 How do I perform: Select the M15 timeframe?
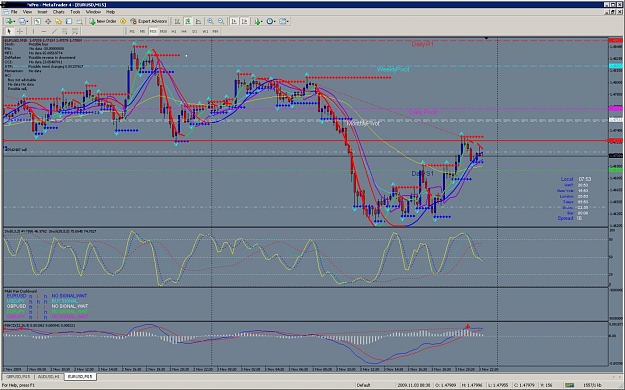click(153, 31)
